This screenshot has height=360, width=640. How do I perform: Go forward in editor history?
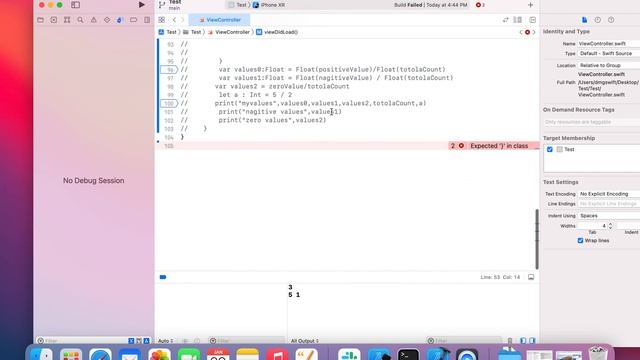182,20
